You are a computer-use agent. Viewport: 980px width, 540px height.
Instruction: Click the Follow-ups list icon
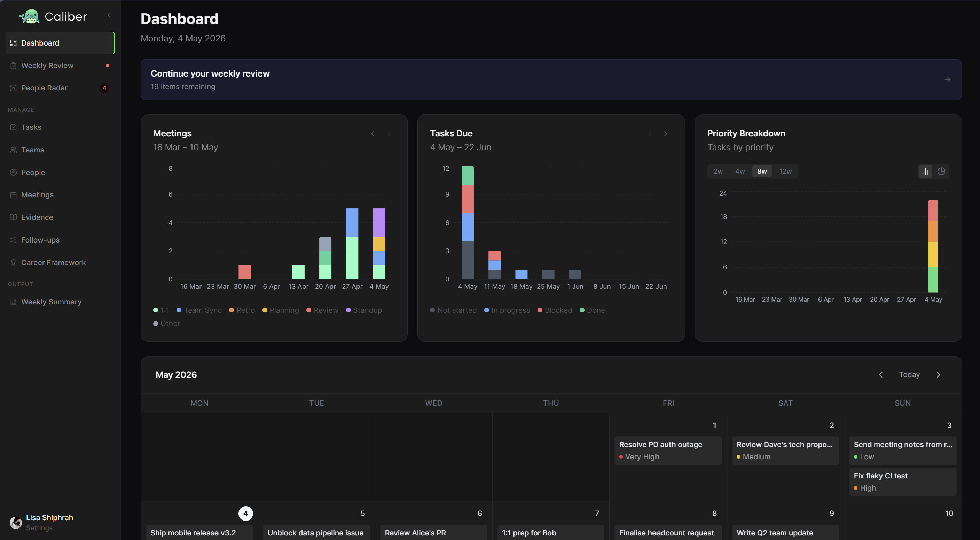pos(13,240)
